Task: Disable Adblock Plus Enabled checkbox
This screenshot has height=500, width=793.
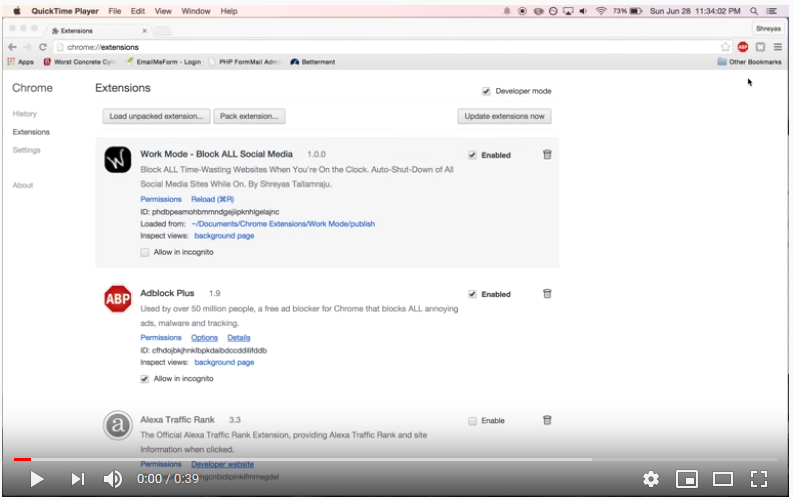Action: 472,294
